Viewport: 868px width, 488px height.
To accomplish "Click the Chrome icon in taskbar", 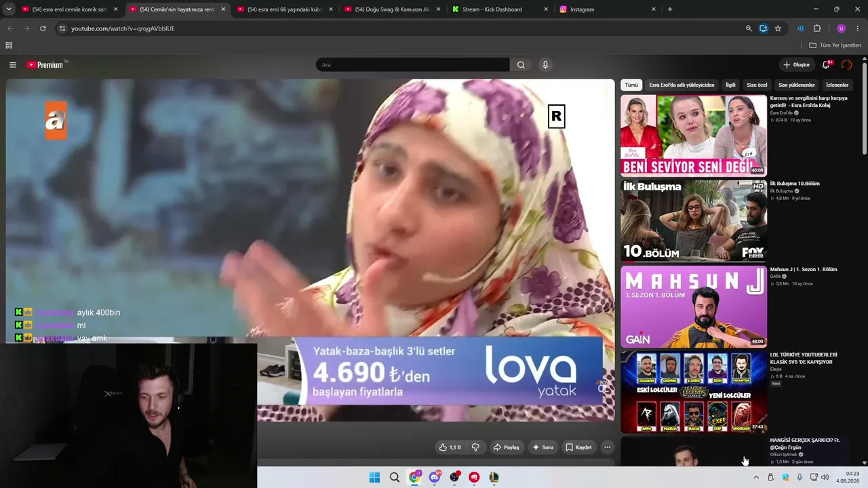I will (x=414, y=477).
